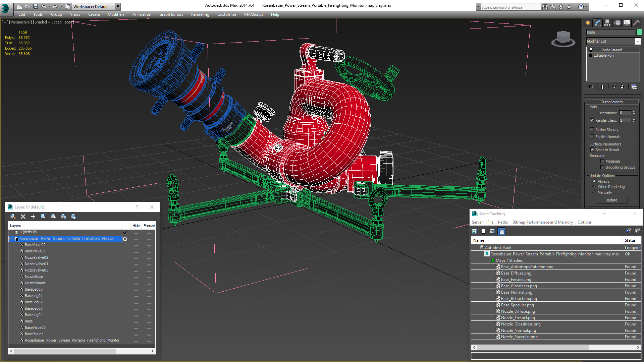Click the Hide column header in Layers
Screen dimensions: 644x362
click(x=136, y=226)
